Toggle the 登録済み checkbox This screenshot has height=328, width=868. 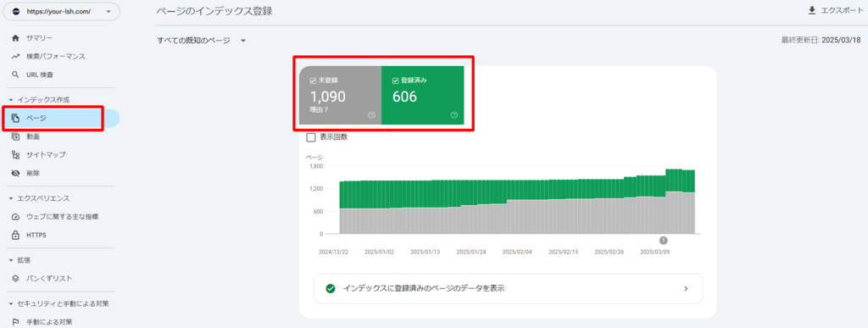(x=395, y=81)
